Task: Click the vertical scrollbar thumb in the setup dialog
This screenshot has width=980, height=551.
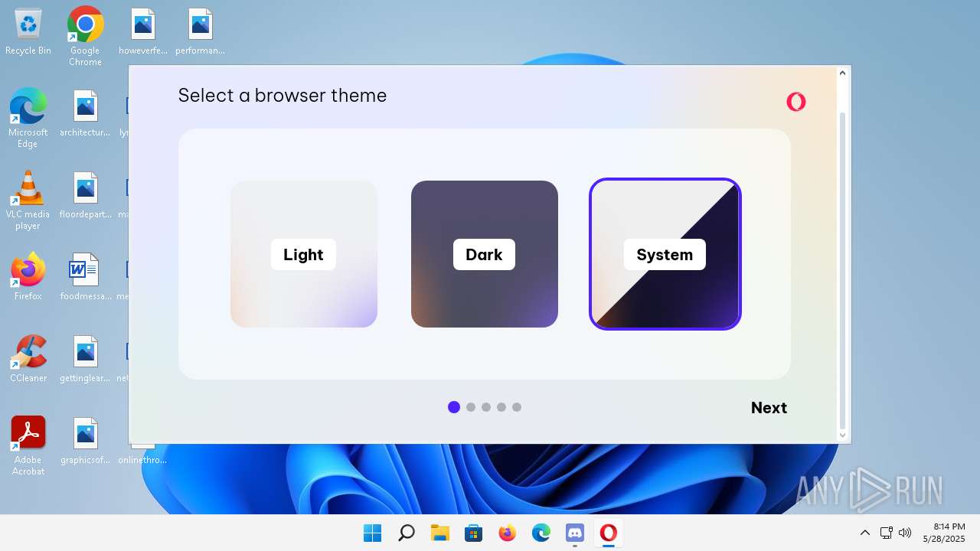Action: click(x=842, y=270)
